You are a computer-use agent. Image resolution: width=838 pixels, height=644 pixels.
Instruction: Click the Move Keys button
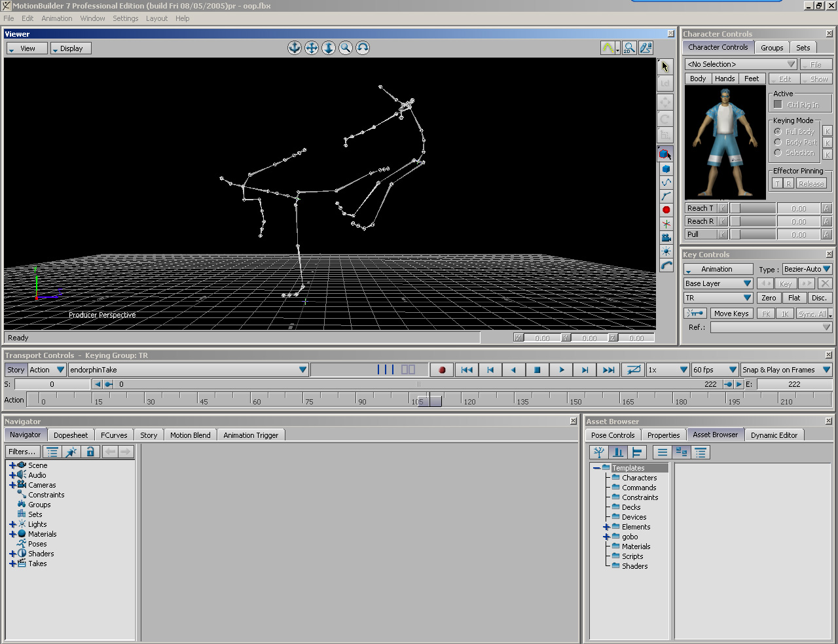(731, 313)
